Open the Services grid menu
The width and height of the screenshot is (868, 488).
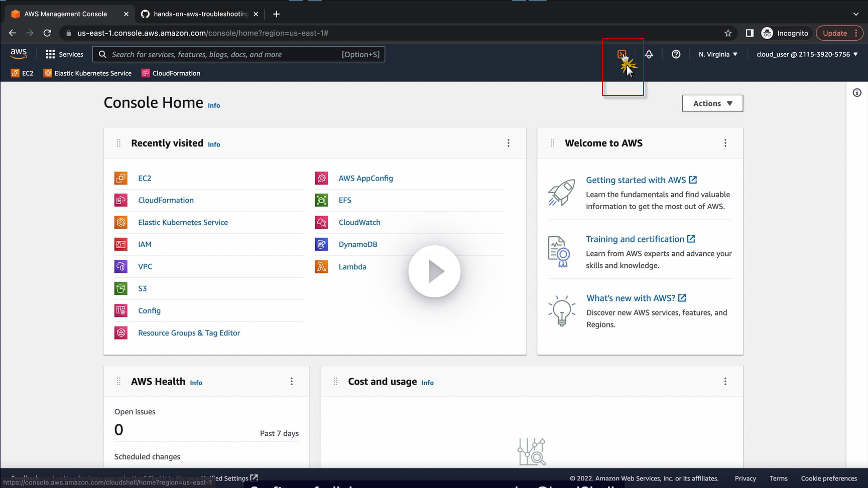click(x=64, y=54)
